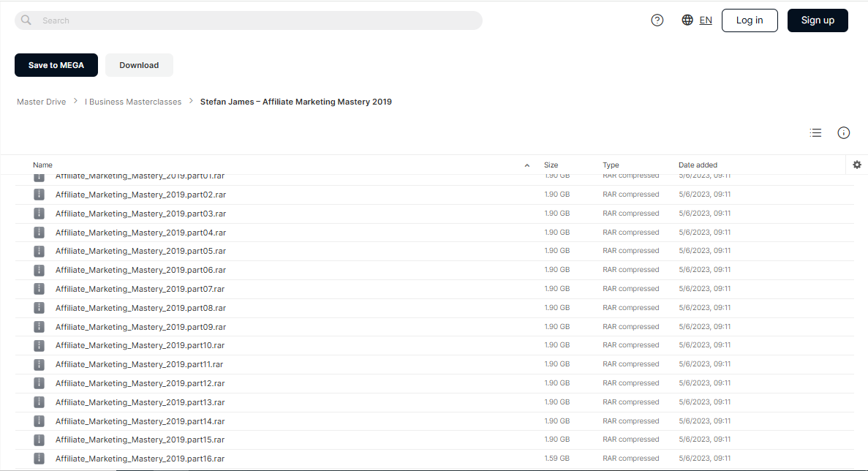
Task: Click RAR icon for part11.rar
Action: 39,364
